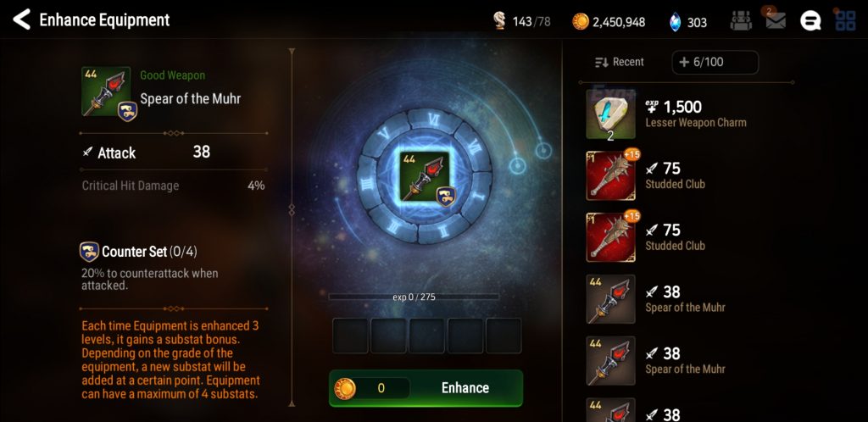Tap the exp 0 / 275 progress bar

click(414, 297)
